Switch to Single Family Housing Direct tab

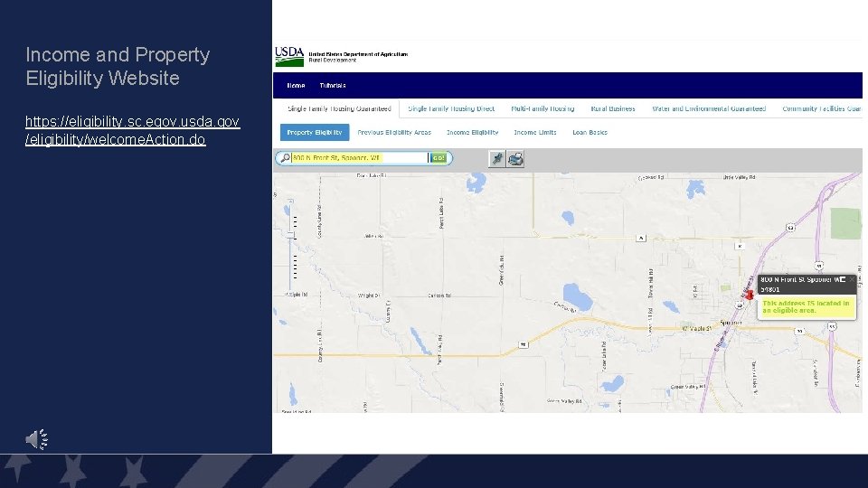pyautogui.click(x=451, y=109)
